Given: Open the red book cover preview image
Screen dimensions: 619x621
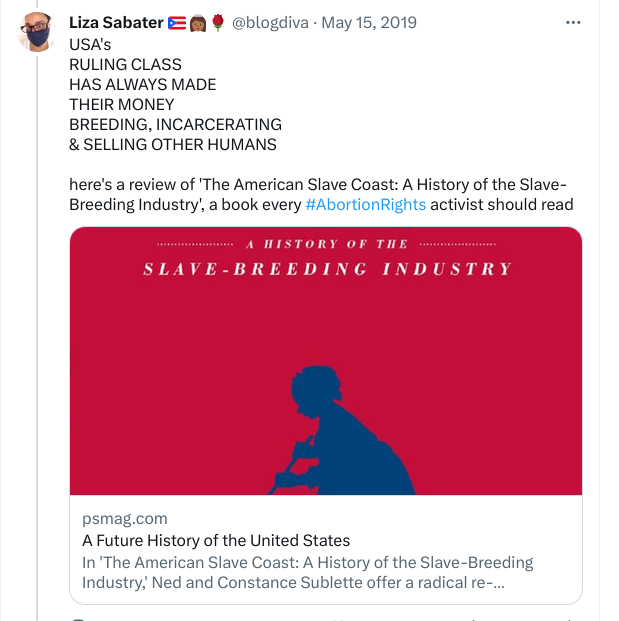Looking at the screenshot, I should coord(326,361).
